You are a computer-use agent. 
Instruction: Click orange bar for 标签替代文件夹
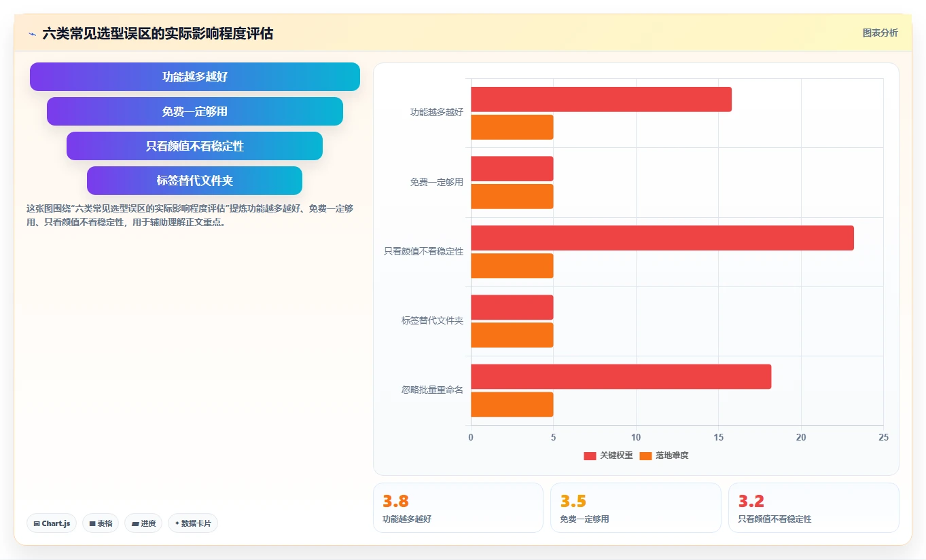tap(512, 335)
